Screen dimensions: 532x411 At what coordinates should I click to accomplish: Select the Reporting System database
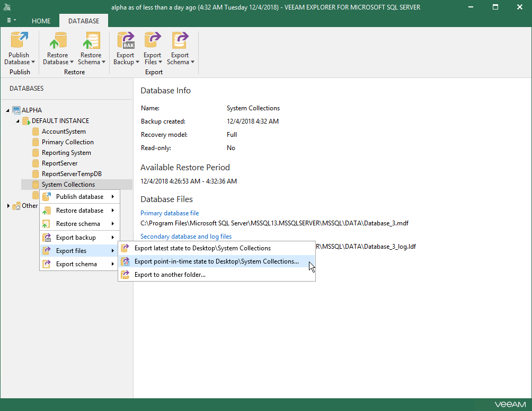click(66, 153)
